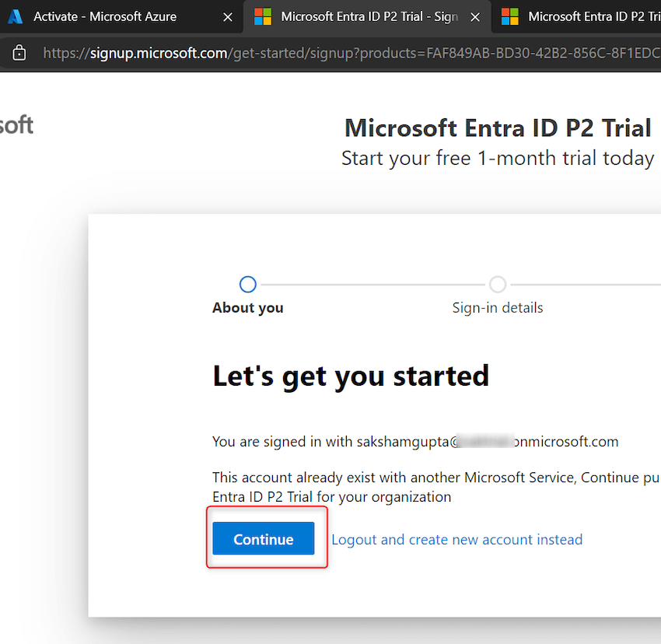Image resolution: width=661 pixels, height=644 pixels.
Task: Click the 'Let's get you started' heading
Action: tap(350, 376)
